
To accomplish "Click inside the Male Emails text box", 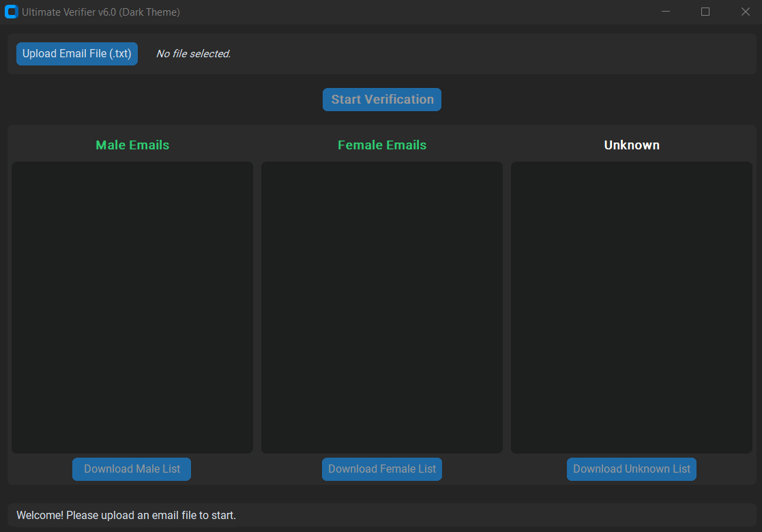I will tap(132, 307).
